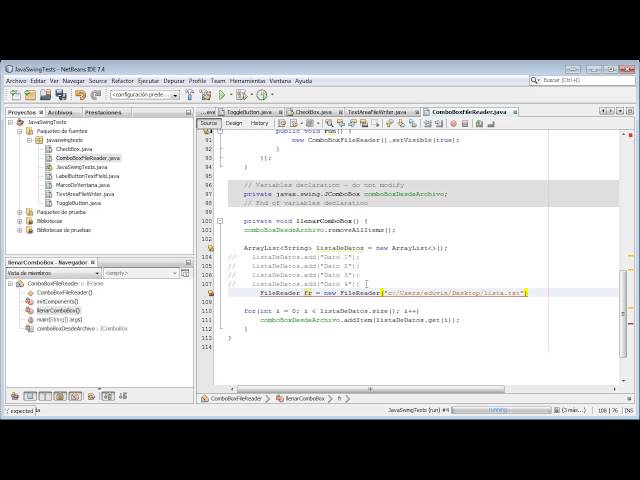Open the Herramientas menu
The width and height of the screenshot is (640, 480).
[x=247, y=81]
